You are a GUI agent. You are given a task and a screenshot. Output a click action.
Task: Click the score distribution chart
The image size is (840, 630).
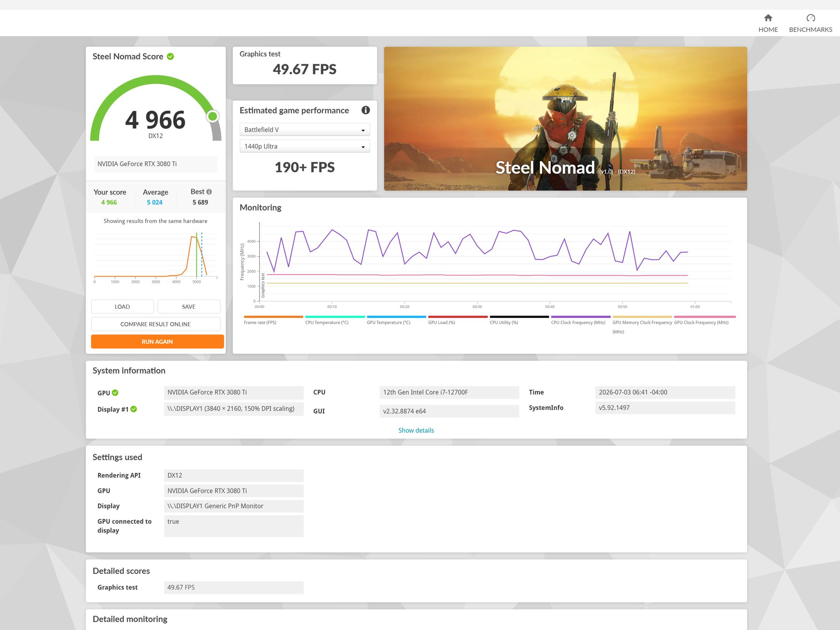tap(155, 258)
